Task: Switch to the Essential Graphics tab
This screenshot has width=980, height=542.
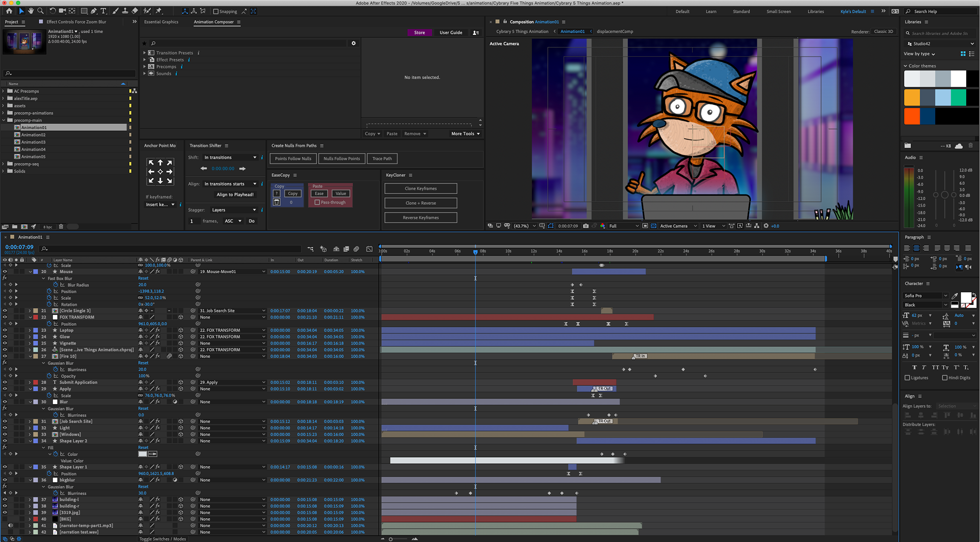Action: coord(161,22)
